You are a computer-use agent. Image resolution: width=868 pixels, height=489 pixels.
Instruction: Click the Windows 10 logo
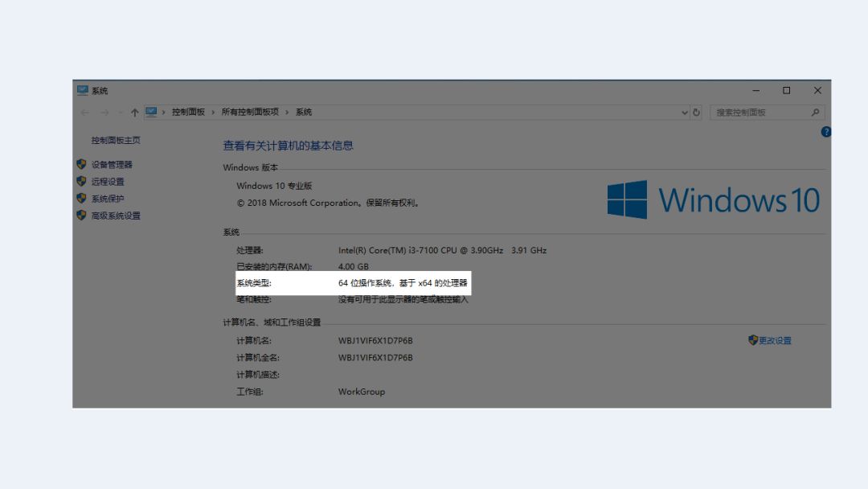click(713, 199)
